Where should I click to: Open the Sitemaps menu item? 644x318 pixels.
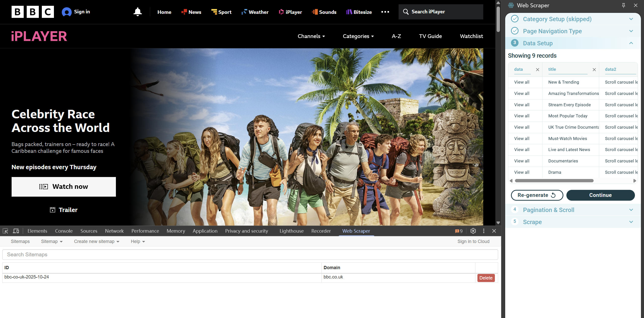[x=20, y=241]
